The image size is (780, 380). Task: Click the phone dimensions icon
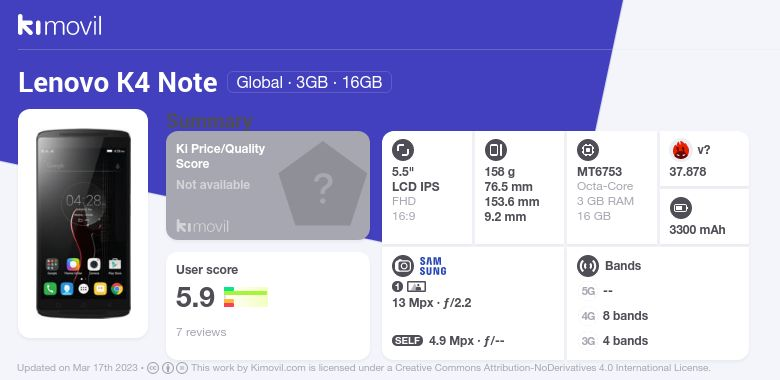click(x=495, y=150)
